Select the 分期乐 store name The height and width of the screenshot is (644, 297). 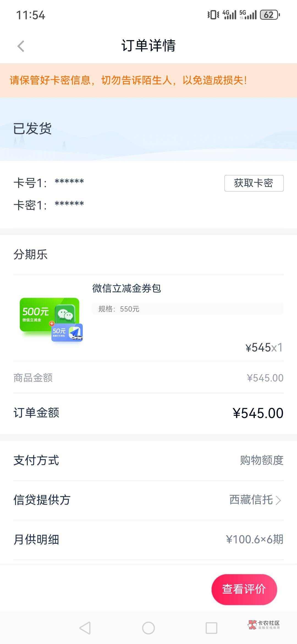(31, 255)
